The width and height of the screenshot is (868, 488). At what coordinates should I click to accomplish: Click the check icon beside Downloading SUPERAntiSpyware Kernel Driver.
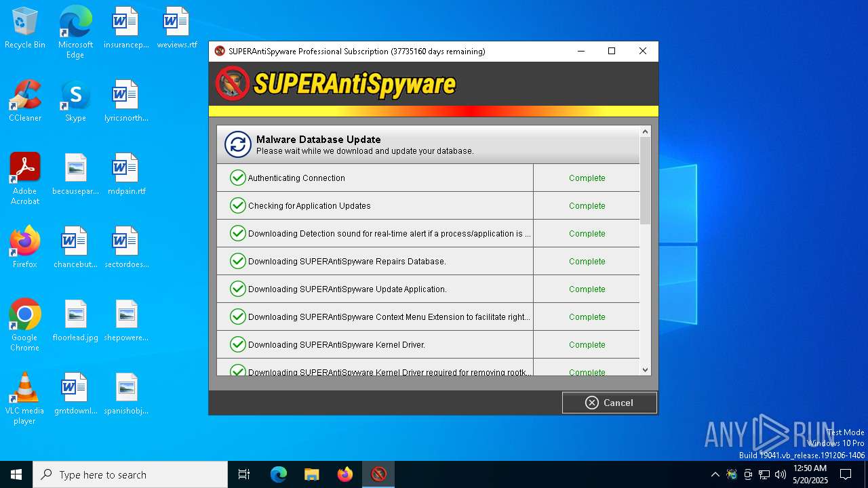coord(237,344)
